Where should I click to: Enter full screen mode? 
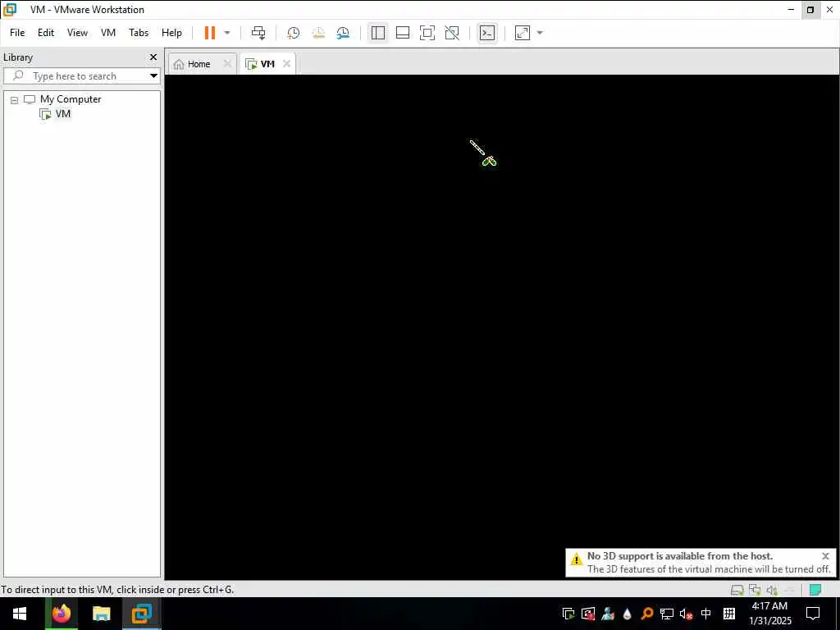pos(427,33)
